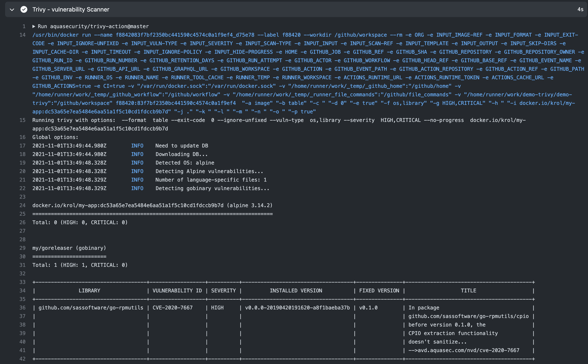Click the FIXED VERSION column header

tap(379, 290)
